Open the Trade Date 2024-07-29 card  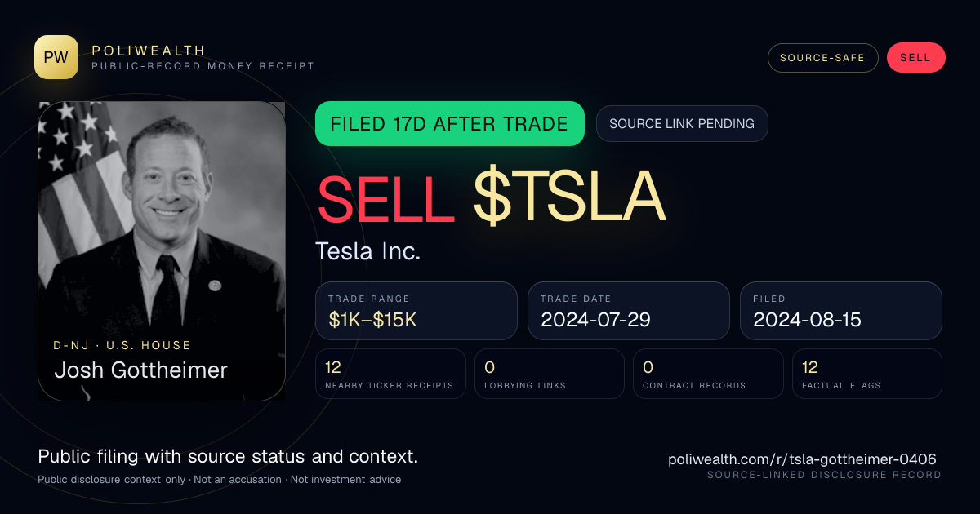(629, 311)
